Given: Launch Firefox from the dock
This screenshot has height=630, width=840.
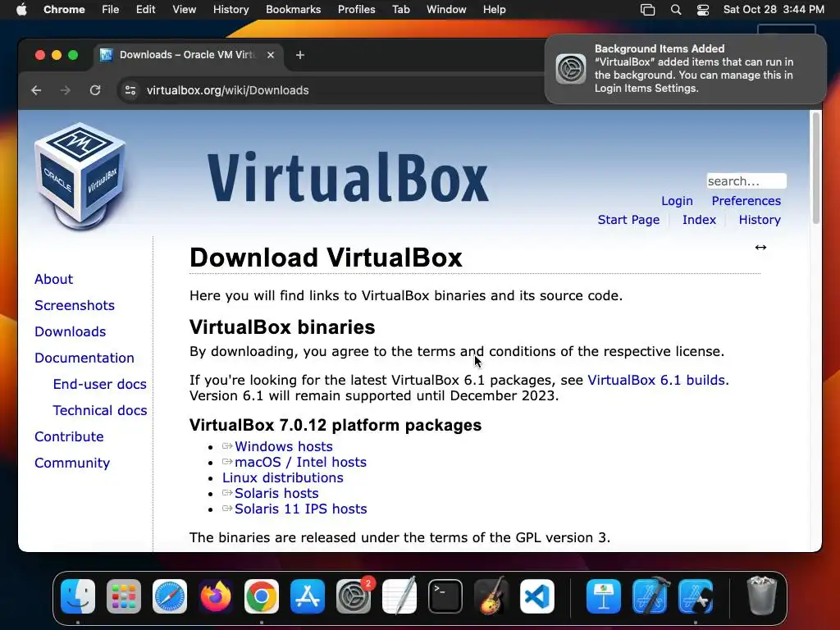Looking at the screenshot, I should coord(216,596).
